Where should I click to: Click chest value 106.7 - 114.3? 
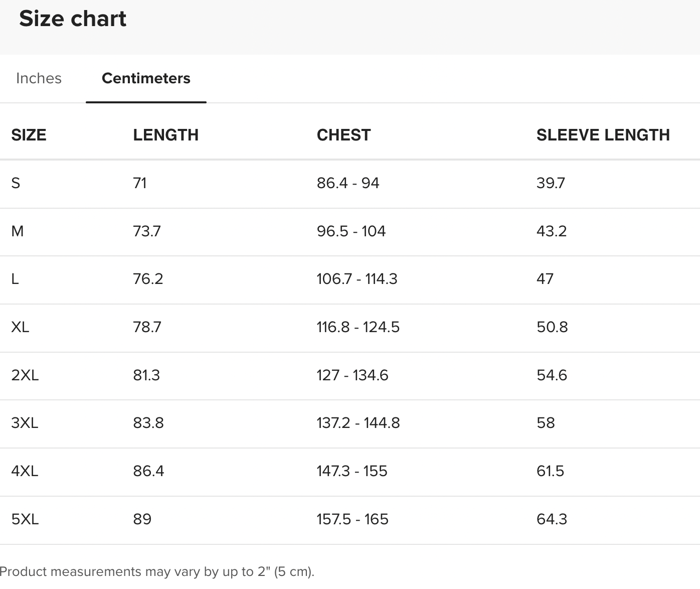coord(357,279)
